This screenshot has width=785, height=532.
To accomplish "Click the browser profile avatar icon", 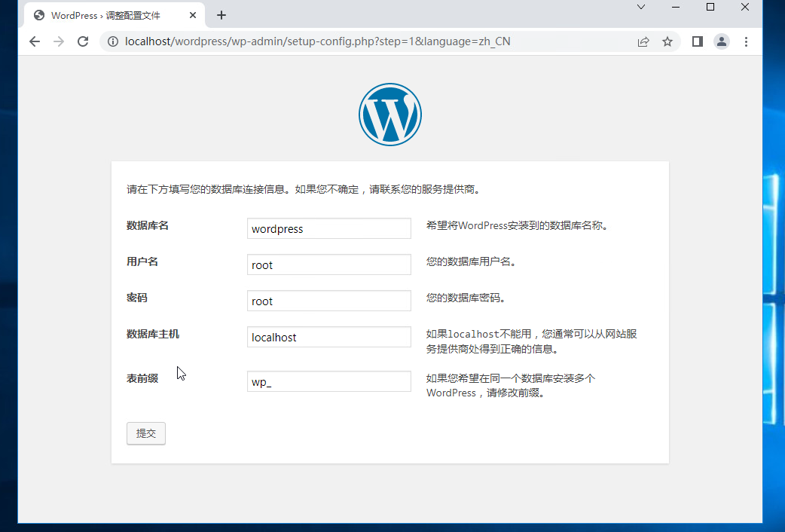I will tap(722, 41).
